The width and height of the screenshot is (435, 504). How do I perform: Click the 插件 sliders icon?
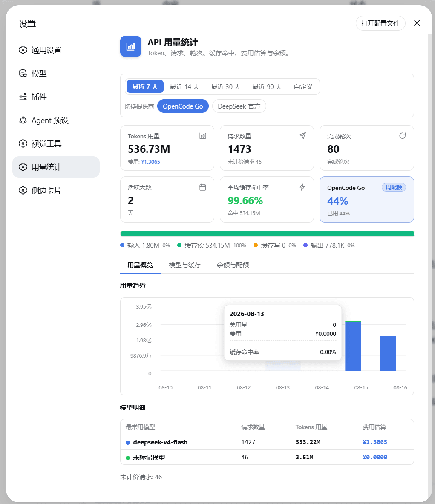(23, 97)
